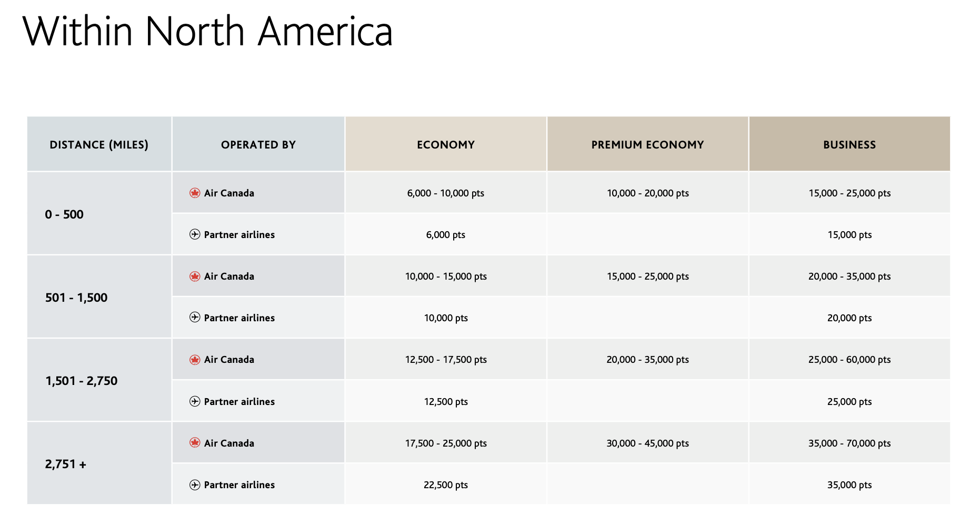Click the Partner airlines plane icon in 0 - 500 row
The height and width of the screenshot is (514, 980).
point(195,234)
